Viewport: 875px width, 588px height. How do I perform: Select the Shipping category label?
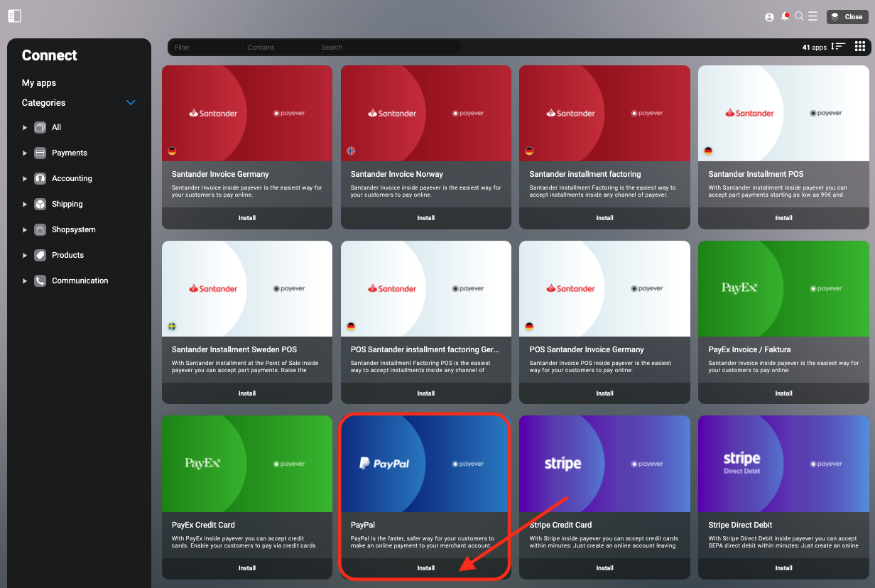point(67,204)
